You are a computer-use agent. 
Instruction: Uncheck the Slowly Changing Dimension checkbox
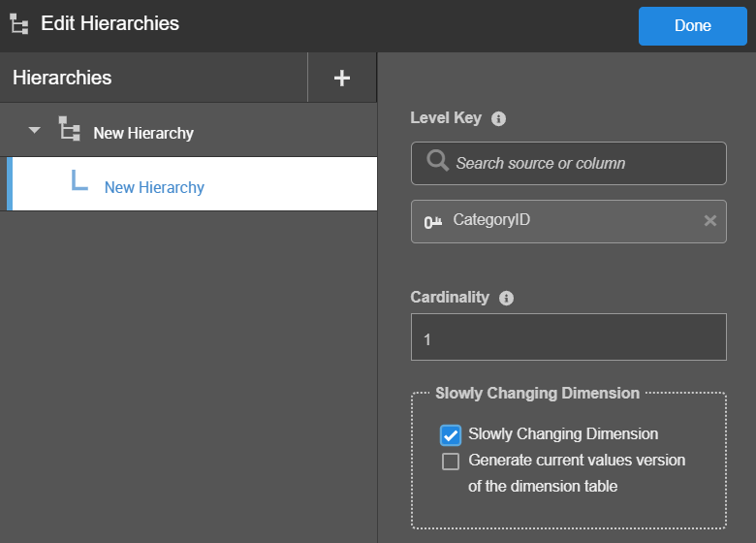pyautogui.click(x=450, y=434)
